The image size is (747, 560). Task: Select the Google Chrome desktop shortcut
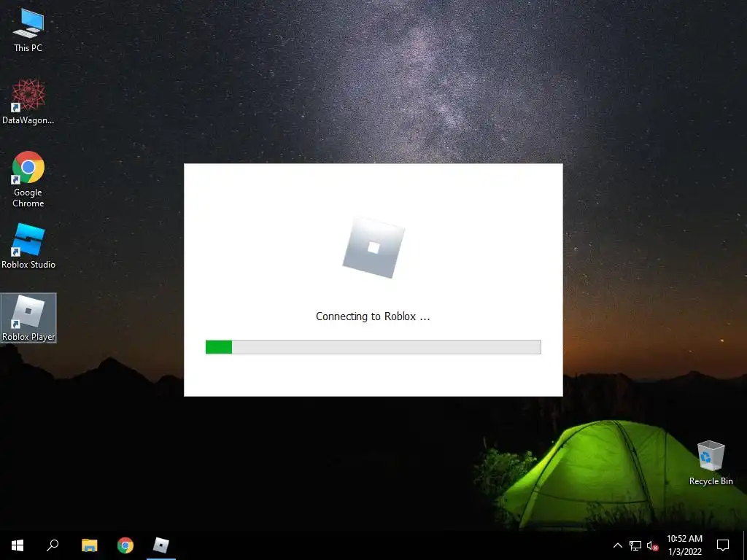tap(28, 179)
